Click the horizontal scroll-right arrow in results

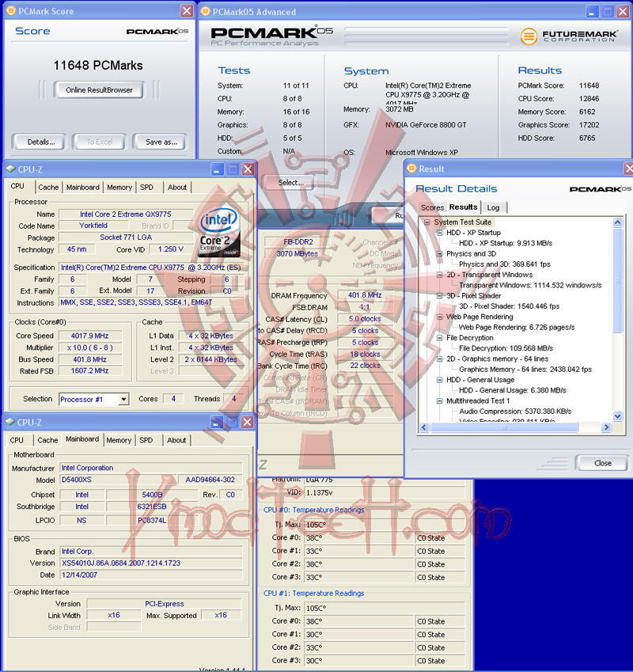point(606,427)
